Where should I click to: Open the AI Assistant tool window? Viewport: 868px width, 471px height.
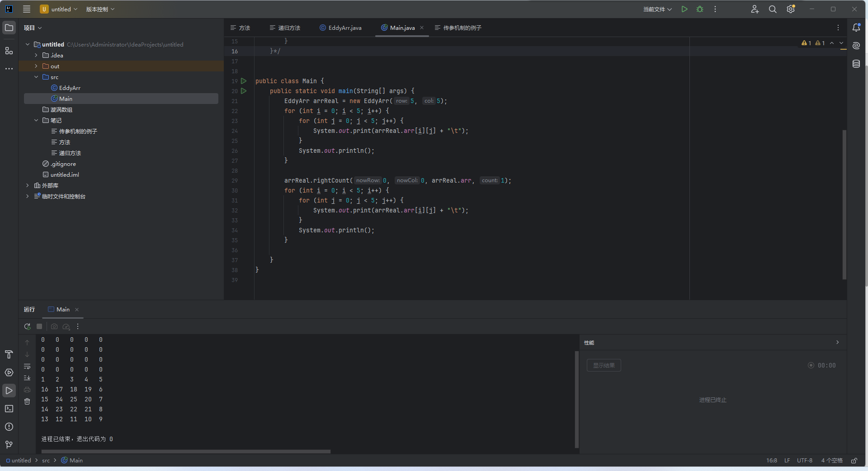click(856, 46)
